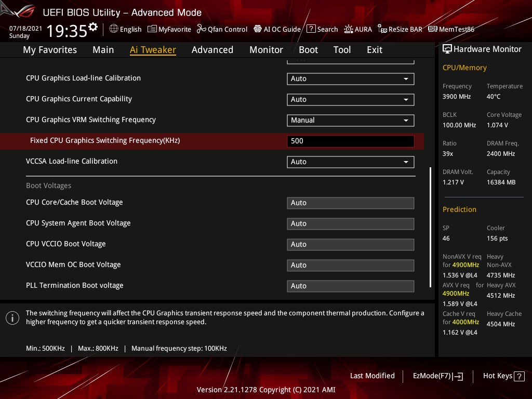Switch to the Monitor tab
532x399 pixels.
click(x=266, y=49)
